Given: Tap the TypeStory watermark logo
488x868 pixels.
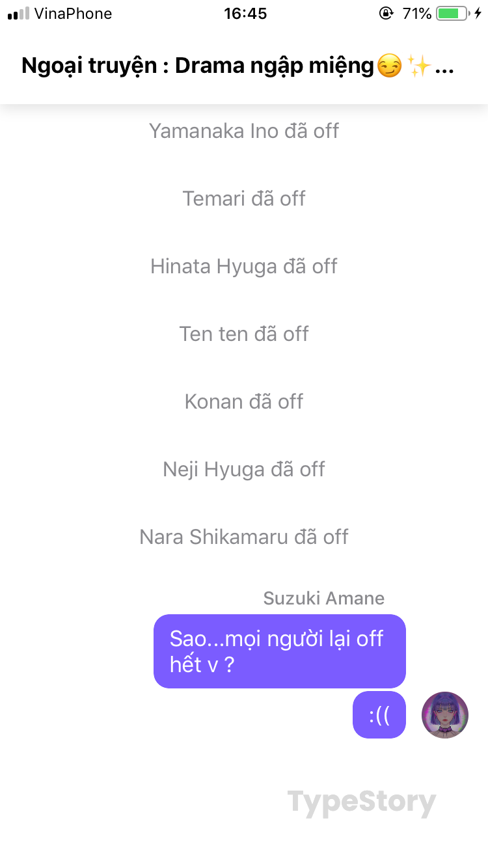Looking at the screenshot, I should click(x=361, y=803).
